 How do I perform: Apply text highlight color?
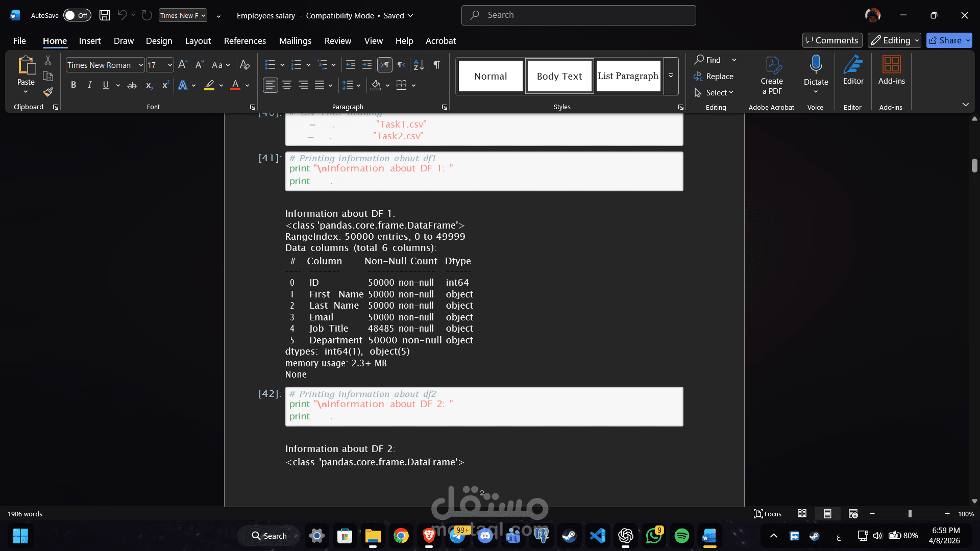click(208, 85)
